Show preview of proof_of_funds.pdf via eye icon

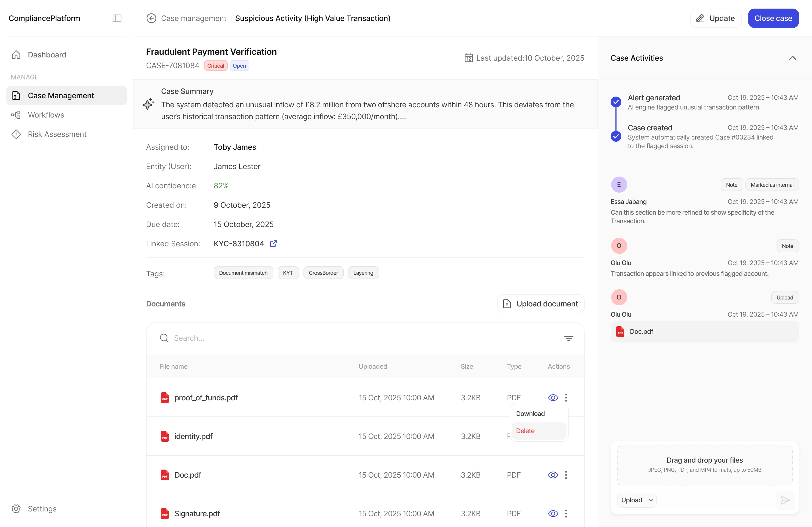pos(553,397)
